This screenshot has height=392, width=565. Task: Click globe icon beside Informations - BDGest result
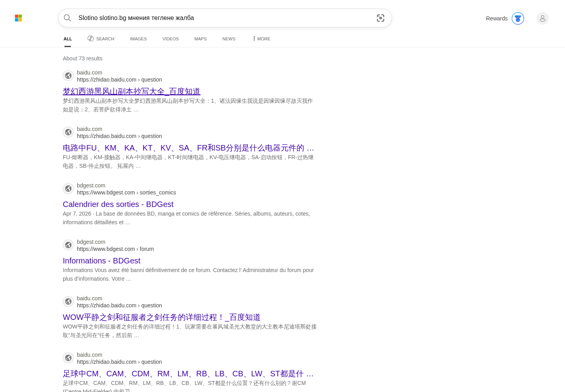(68, 245)
